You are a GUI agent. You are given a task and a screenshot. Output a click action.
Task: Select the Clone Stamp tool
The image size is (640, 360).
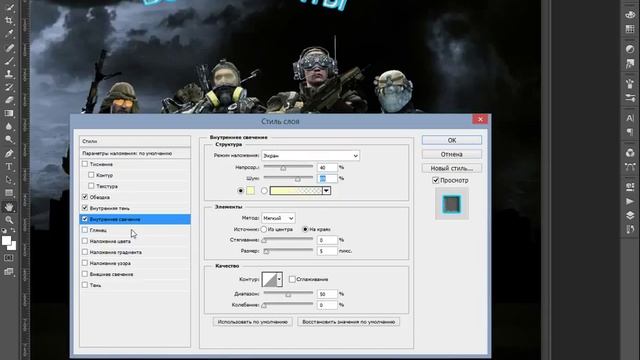click(9, 74)
